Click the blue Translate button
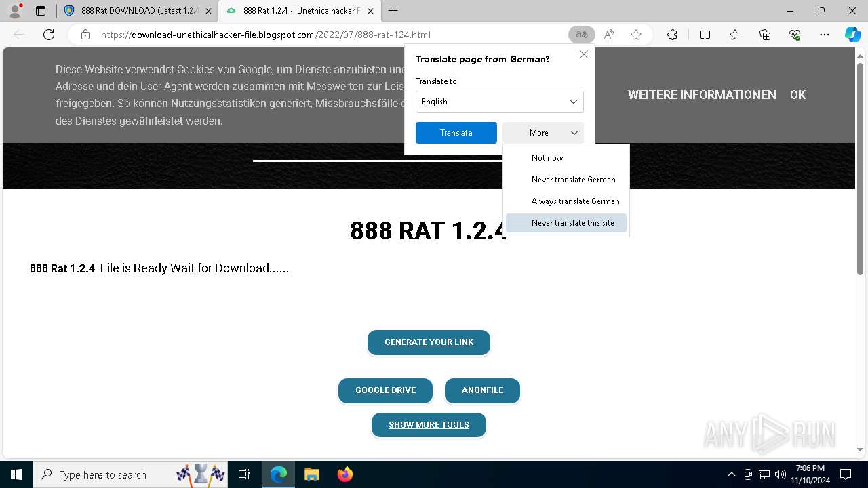 pyautogui.click(x=456, y=133)
